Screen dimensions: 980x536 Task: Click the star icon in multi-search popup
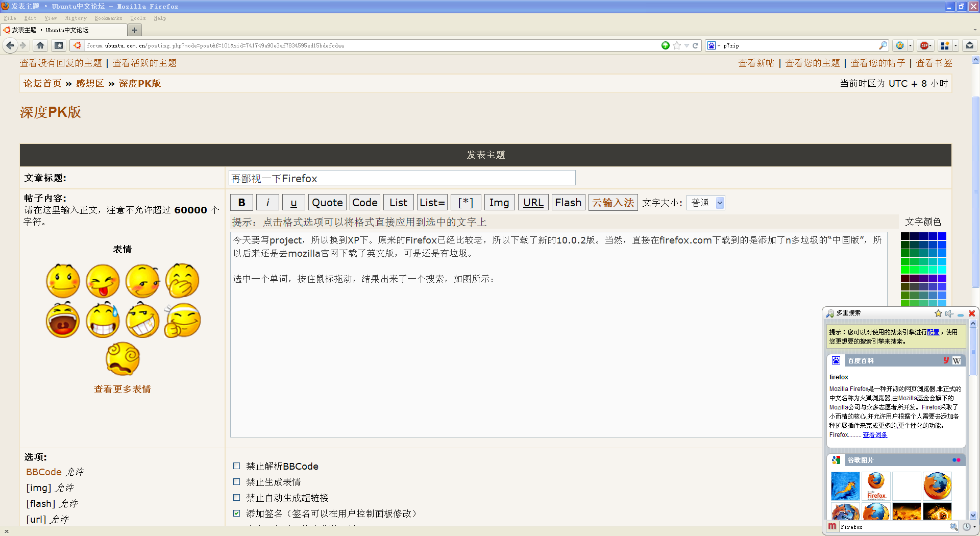(938, 313)
